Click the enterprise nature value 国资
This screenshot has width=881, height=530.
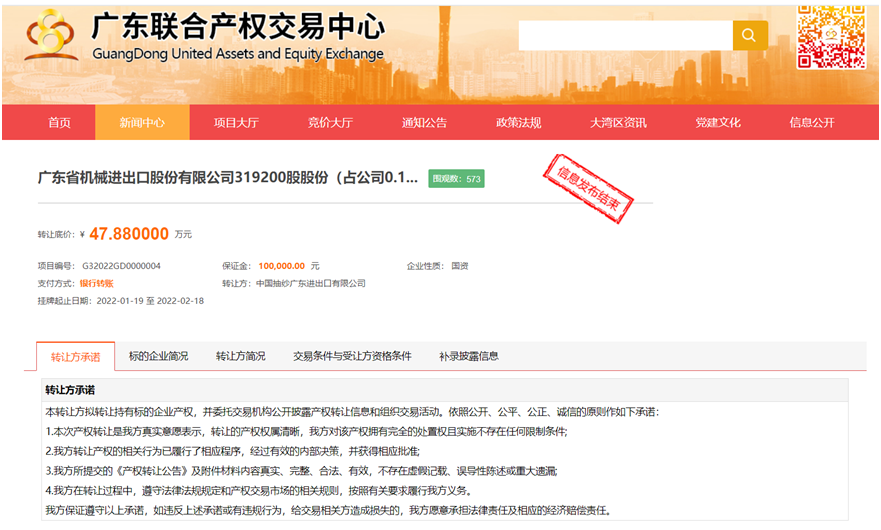460,266
